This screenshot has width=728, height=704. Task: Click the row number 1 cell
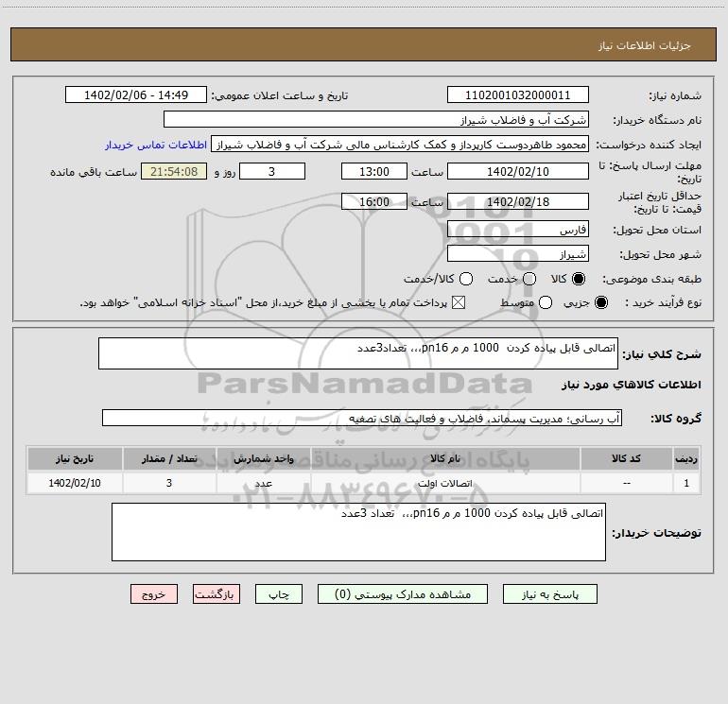(x=686, y=483)
